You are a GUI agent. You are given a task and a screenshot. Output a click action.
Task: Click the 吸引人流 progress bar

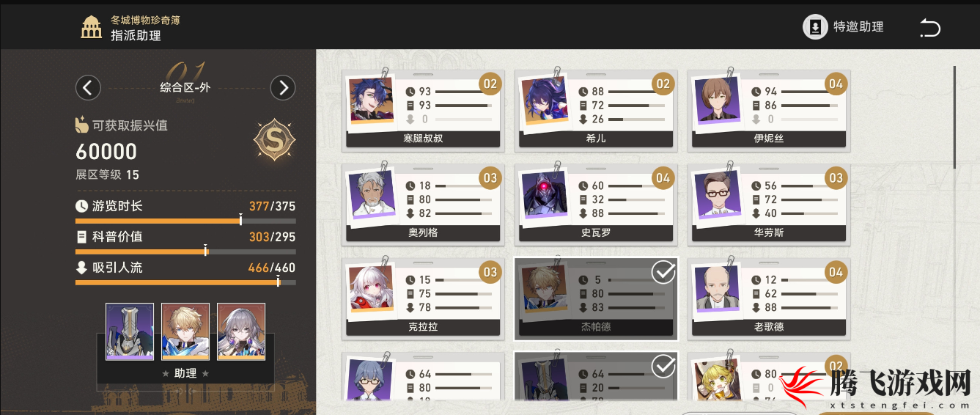185,282
